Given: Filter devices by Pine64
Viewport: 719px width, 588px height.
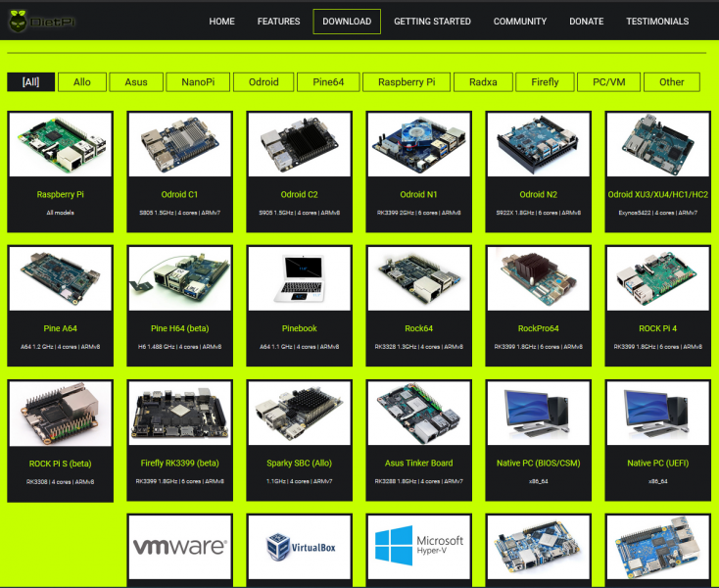Looking at the screenshot, I should click(x=328, y=82).
